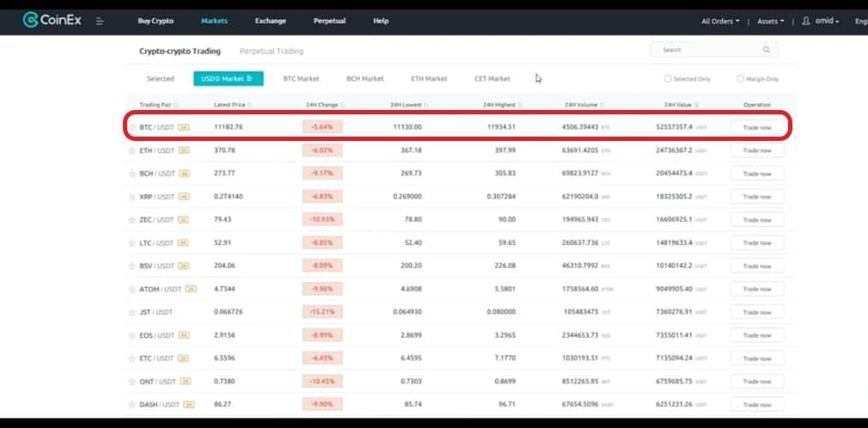Click Trade now for EOS/USDT

757,335
